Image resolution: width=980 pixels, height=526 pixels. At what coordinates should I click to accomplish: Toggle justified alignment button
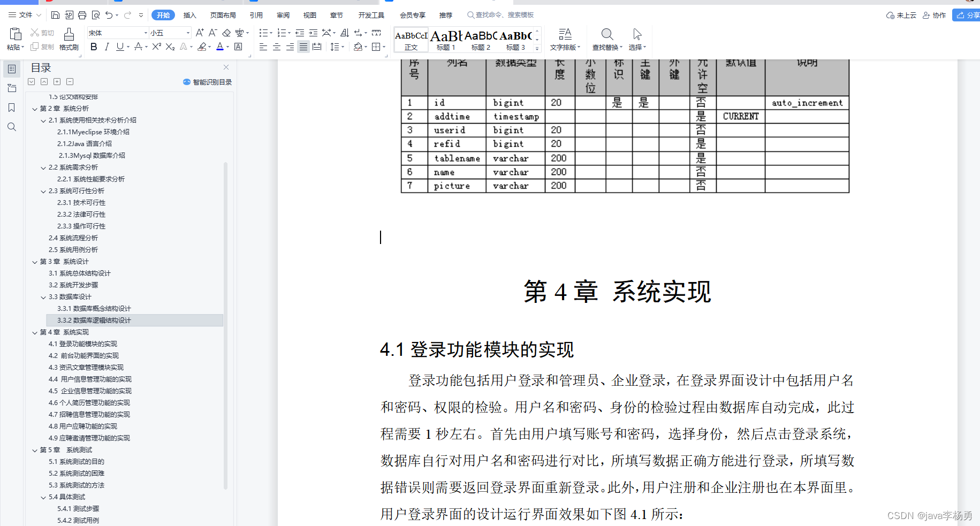303,47
